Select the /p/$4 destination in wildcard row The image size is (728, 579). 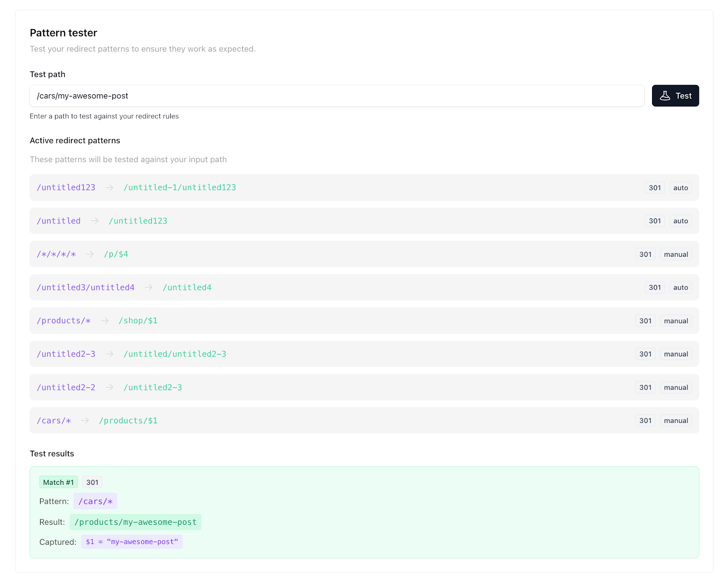pyautogui.click(x=116, y=254)
